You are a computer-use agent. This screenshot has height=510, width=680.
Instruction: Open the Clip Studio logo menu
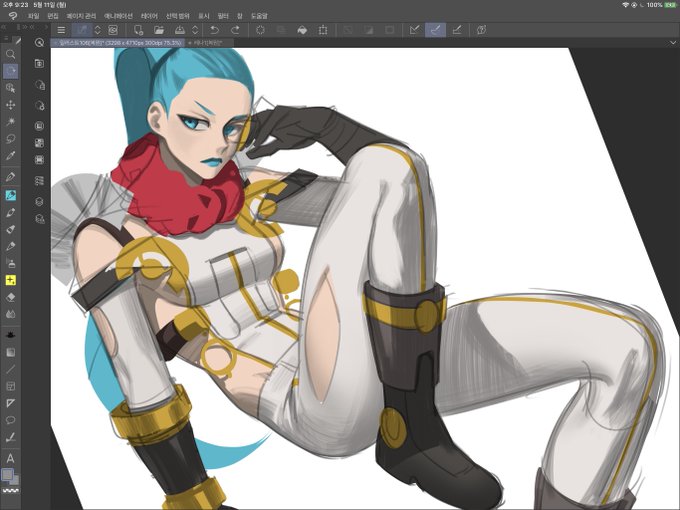(x=13, y=16)
